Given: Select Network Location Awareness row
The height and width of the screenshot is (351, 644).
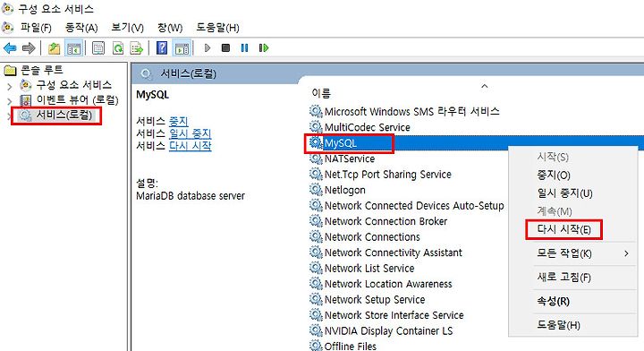Looking at the screenshot, I should click(388, 284).
